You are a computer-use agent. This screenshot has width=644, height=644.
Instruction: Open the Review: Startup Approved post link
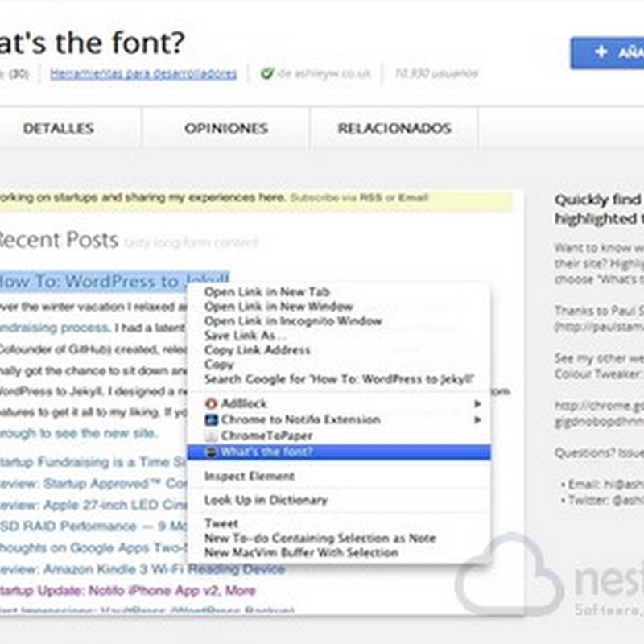click(x=93, y=484)
